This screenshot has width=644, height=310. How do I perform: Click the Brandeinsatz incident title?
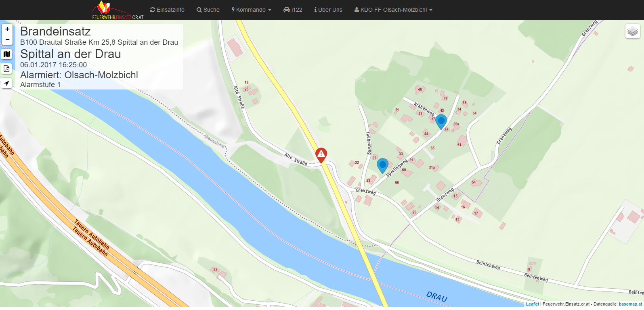55,31
